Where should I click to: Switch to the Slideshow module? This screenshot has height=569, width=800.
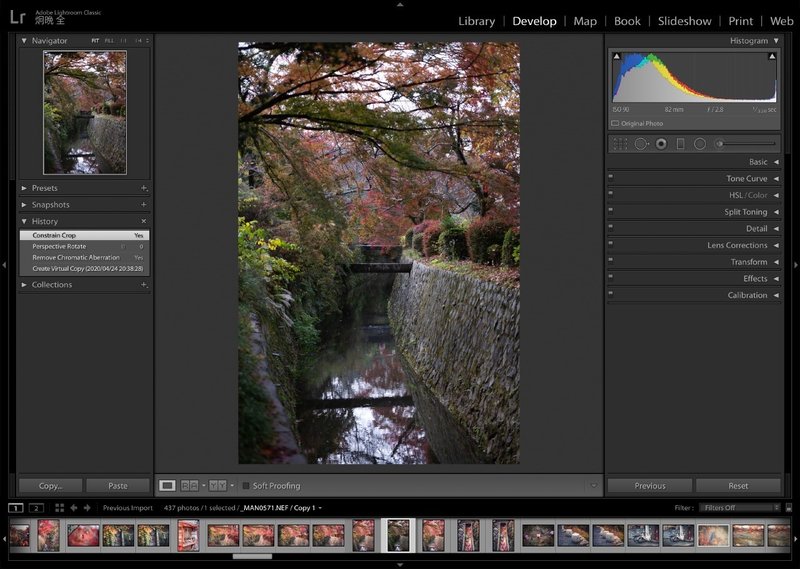(x=684, y=21)
